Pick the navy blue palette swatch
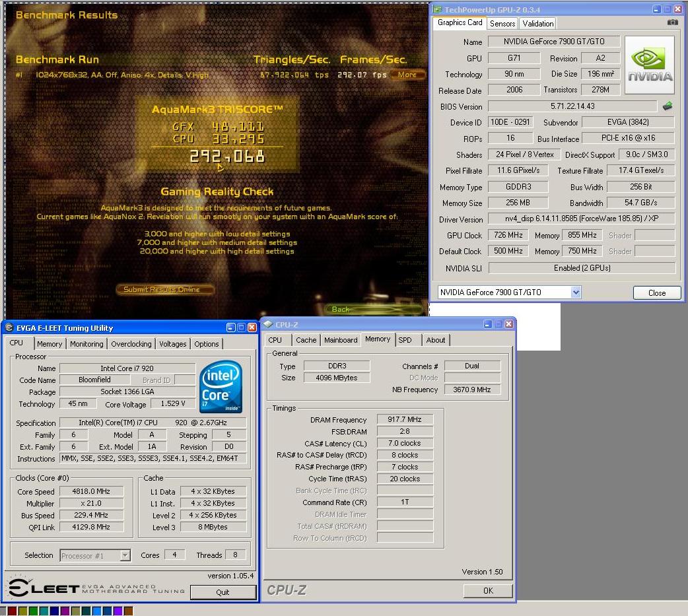The image size is (688, 616). tap(54, 611)
